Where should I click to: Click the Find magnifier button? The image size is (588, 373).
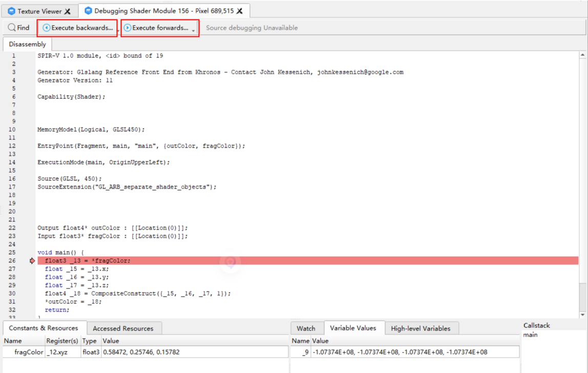(18, 28)
